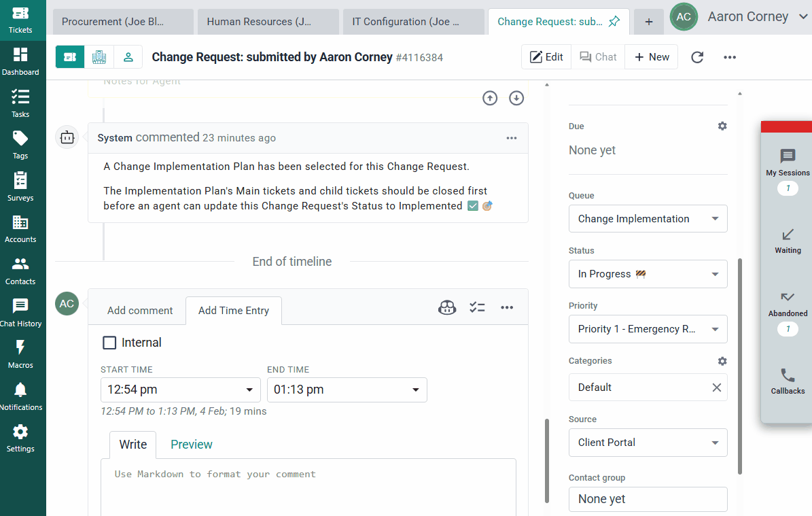Click the Edit button
The width and height of the screenshot is (812, 516).
[x=546, y=57]
